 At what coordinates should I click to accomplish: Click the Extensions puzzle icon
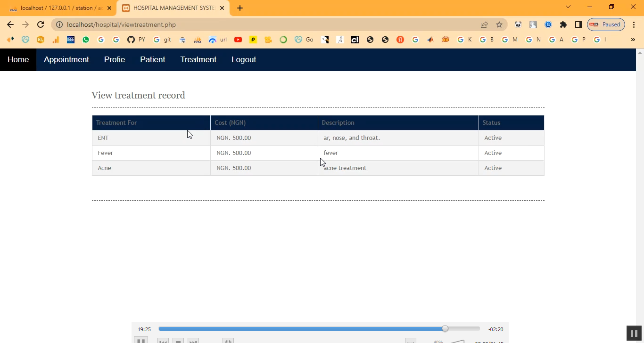coord(563,24)
